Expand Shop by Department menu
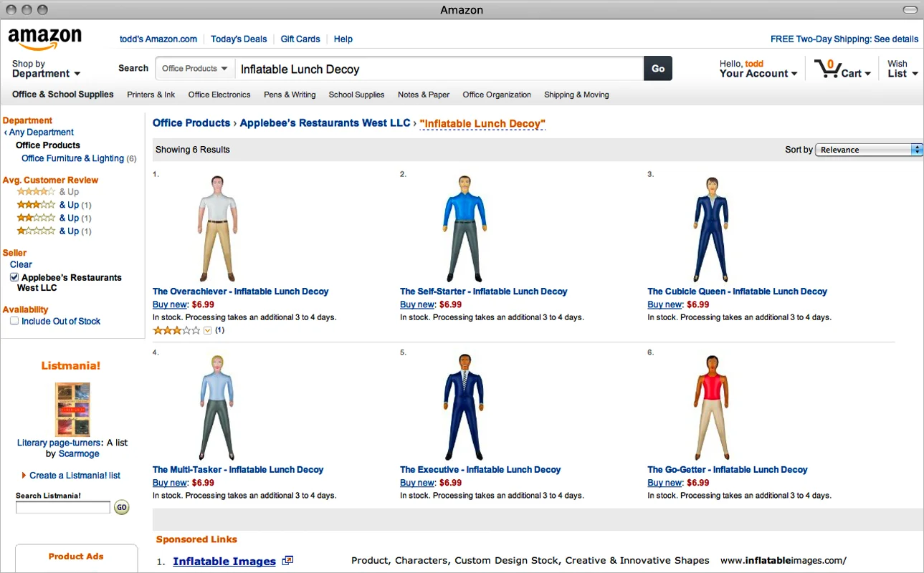This screenshot has width=924, height=573. (46, 69)
